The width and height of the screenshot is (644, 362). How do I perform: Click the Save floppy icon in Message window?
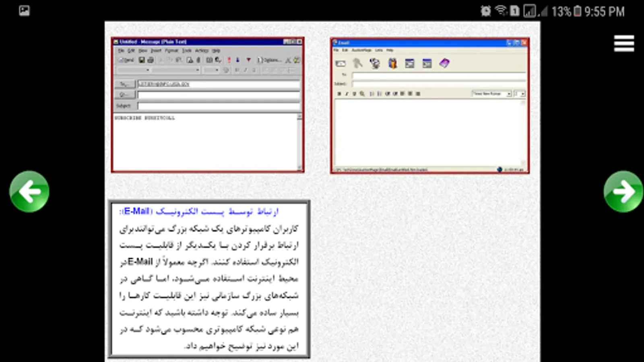(x=142, y=60)
